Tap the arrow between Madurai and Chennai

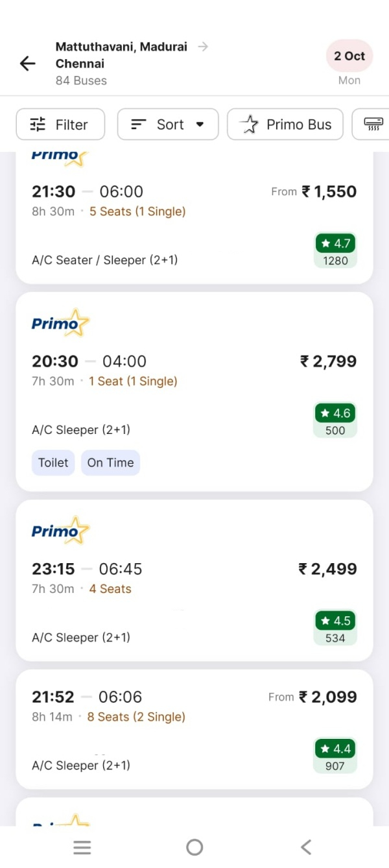[x=203, y=46]
